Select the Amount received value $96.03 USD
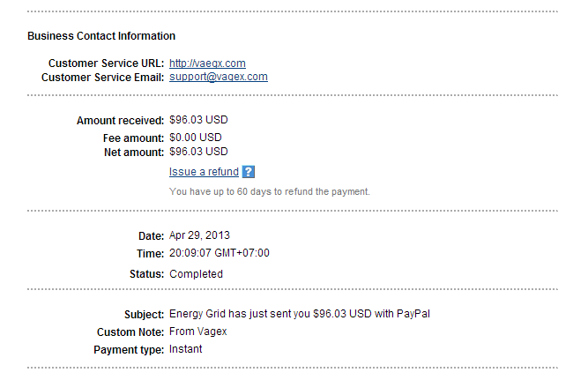This screenshot has height=380, width=588. (x=198, y=120)
